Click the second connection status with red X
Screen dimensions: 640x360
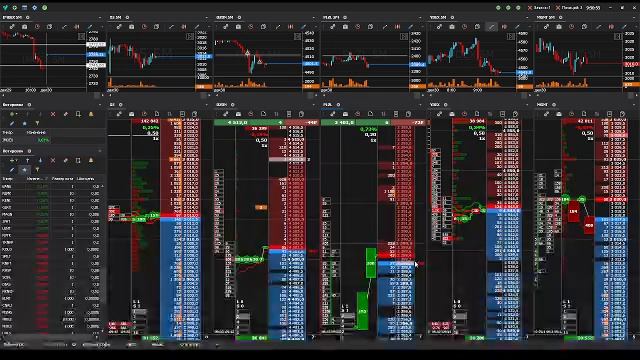tap(569, 7)
